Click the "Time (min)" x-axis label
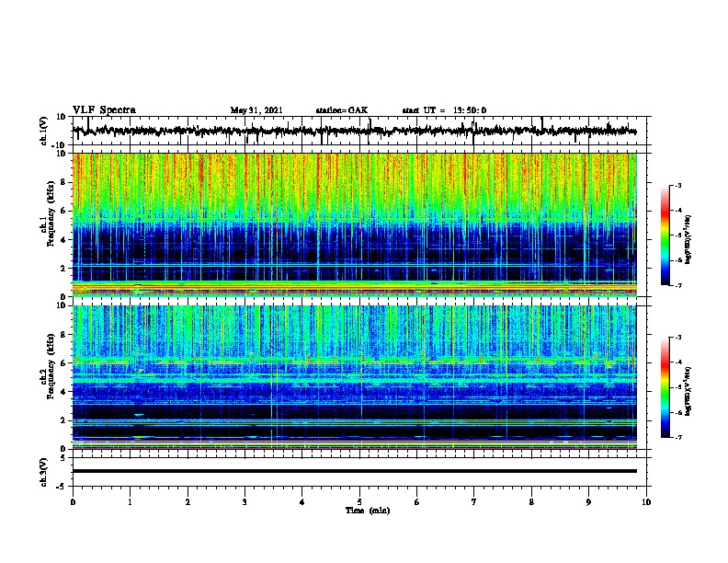 coord(368,511)
